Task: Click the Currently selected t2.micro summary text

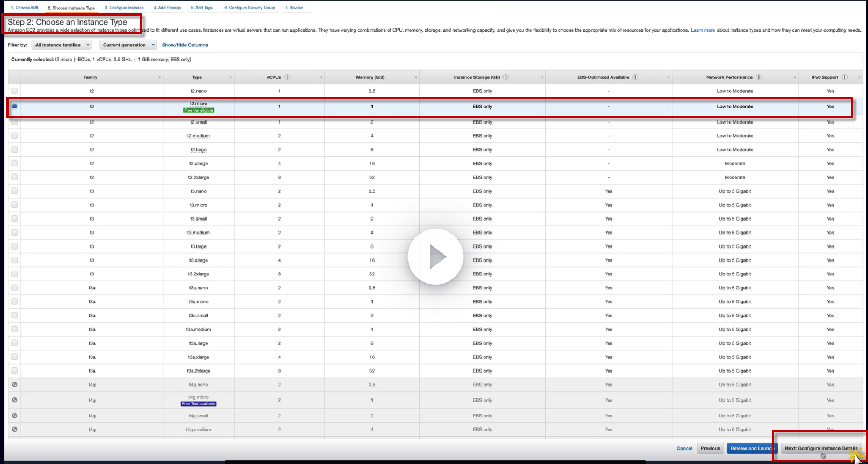Action: tap(101, 60)
